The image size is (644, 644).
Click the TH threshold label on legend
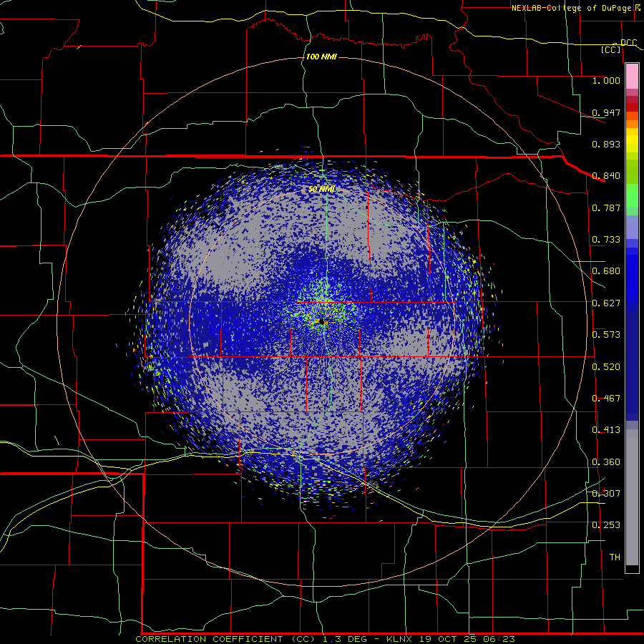(x=615, y=557)
